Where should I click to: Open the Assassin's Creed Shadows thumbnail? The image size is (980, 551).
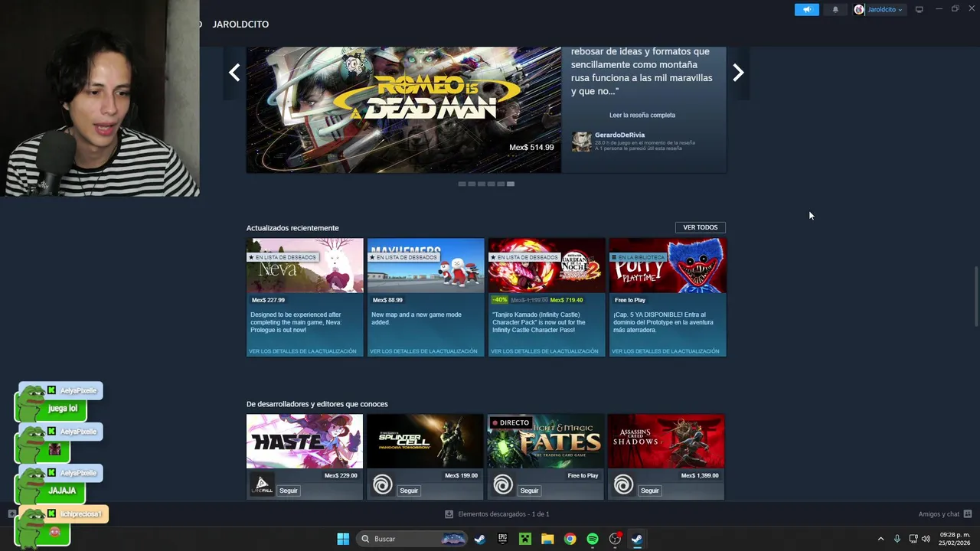666,442
